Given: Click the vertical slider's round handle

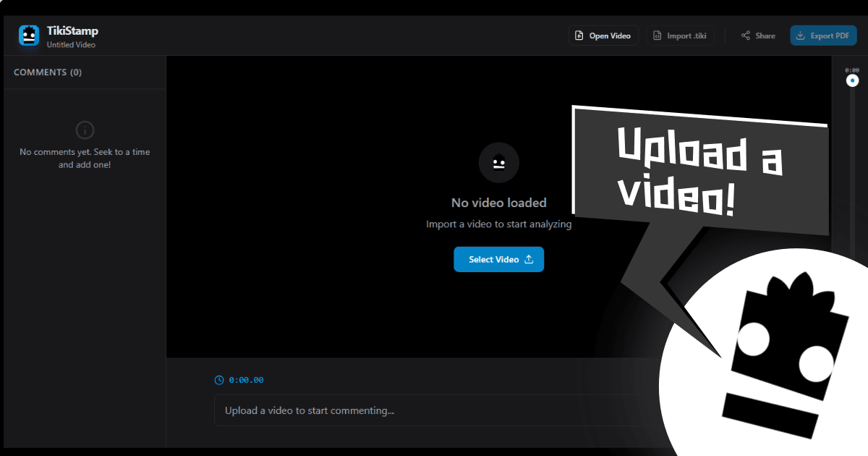Looking at the screenshot, I should (852, 80).
